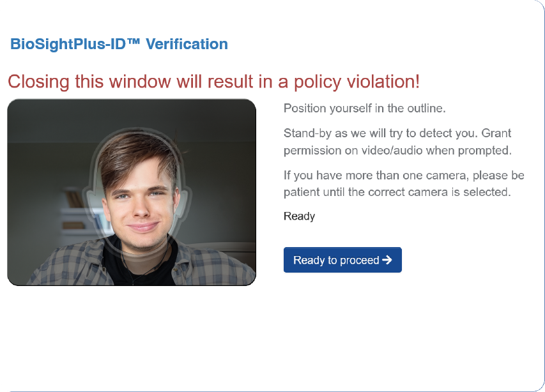Screen dimensions: 545x392
Task: Click the red policy violation warning text
Action: (214, 82)
